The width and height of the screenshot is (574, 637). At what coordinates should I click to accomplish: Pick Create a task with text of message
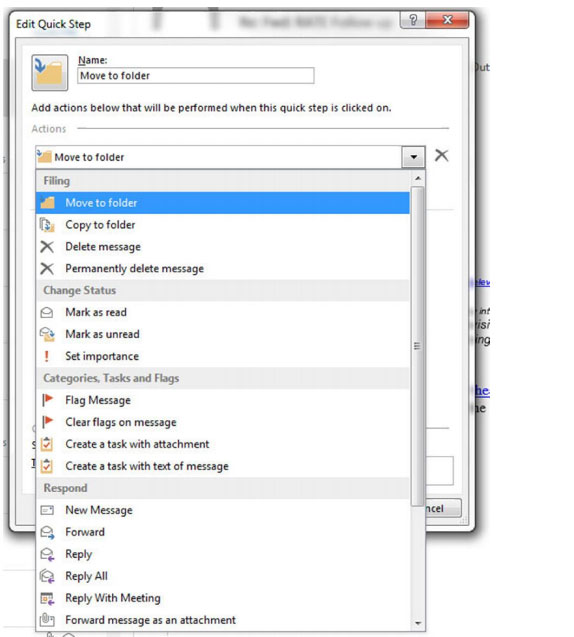pos(223,466)
